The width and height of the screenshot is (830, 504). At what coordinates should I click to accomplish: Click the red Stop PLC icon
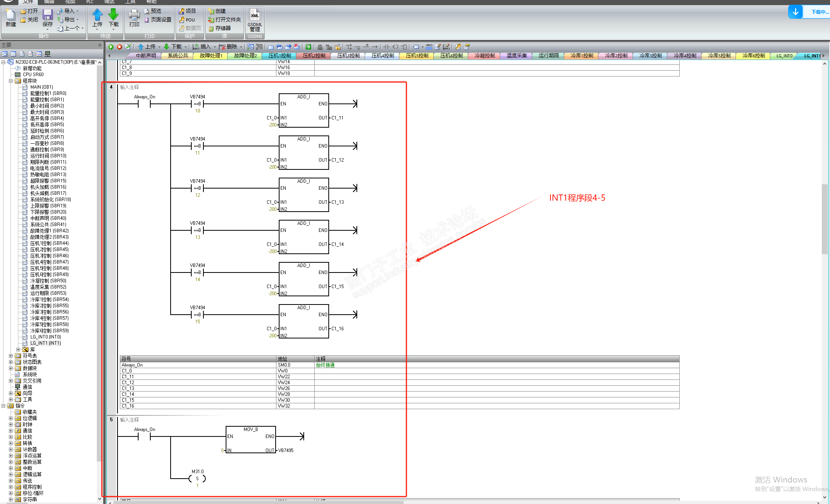coord(119,47)
